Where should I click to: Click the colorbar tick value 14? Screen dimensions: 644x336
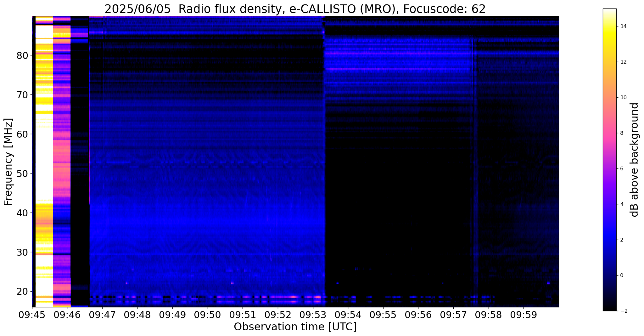[x=623, y=26]
